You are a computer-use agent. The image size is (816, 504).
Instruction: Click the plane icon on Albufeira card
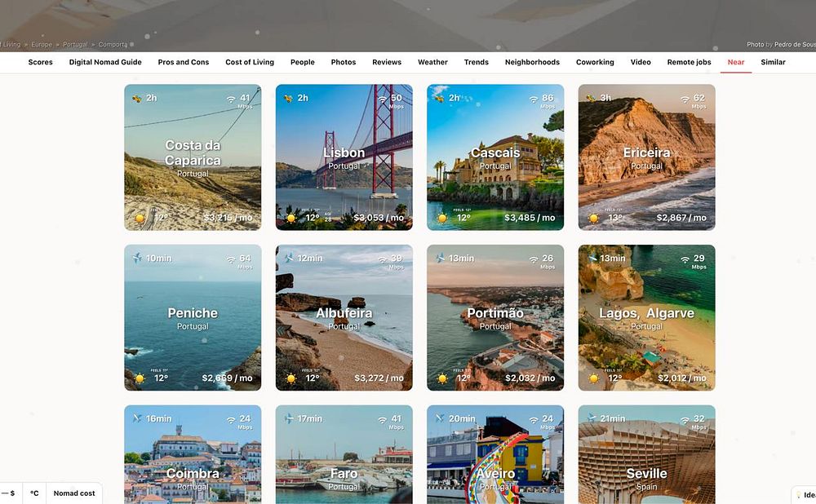point(288,258)
